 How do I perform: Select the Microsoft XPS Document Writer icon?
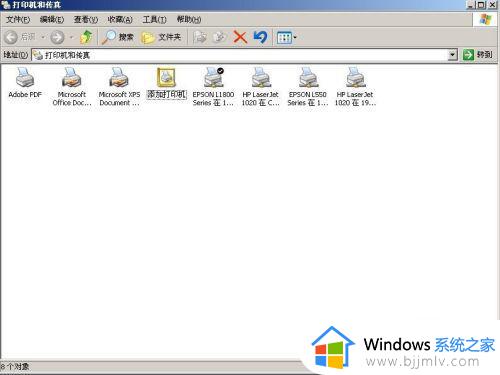119,78
